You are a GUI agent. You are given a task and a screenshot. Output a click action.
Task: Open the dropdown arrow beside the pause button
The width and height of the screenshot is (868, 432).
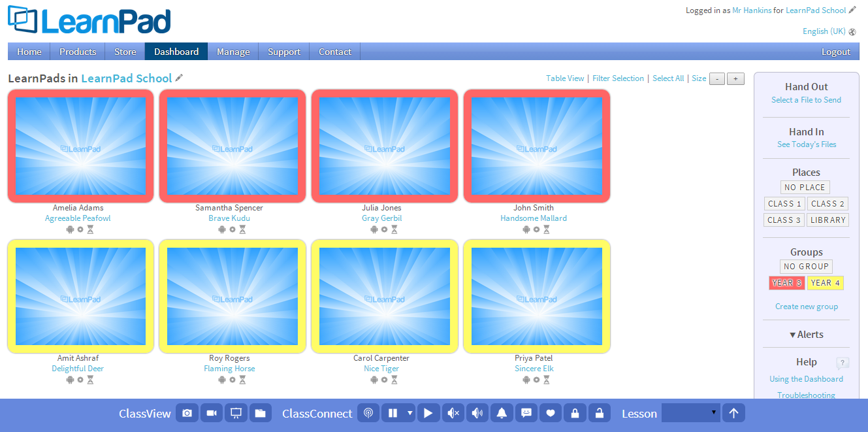410,413
